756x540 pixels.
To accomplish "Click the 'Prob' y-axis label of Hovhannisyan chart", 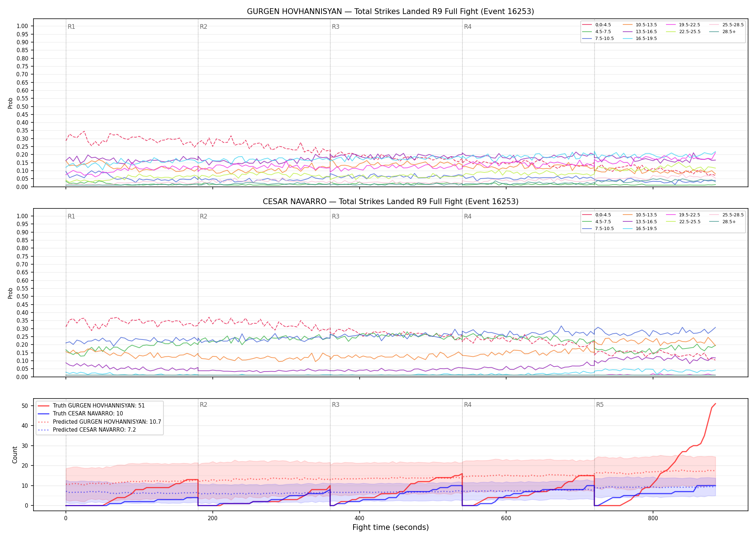I will tap(10, 103).
